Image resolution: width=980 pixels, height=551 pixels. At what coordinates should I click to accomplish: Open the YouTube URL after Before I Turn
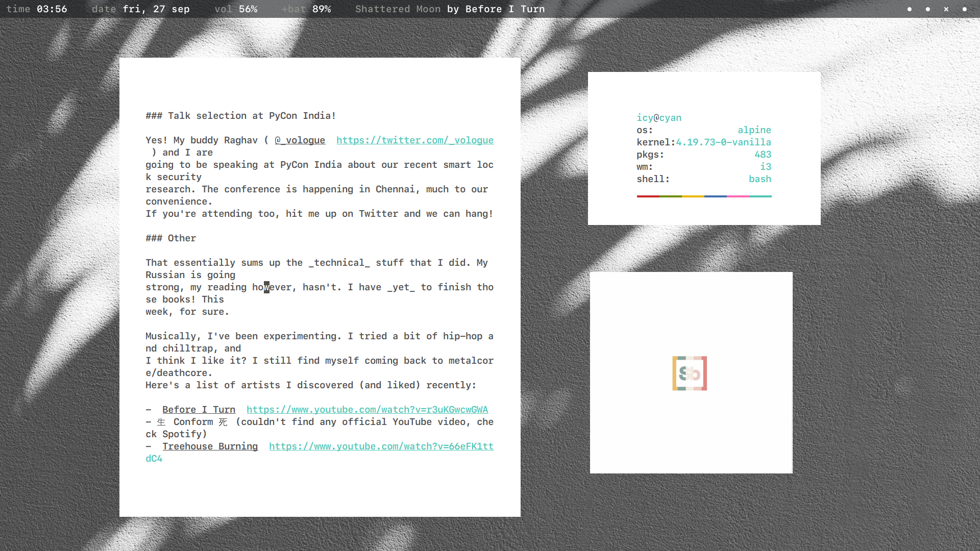coord(367,410)
